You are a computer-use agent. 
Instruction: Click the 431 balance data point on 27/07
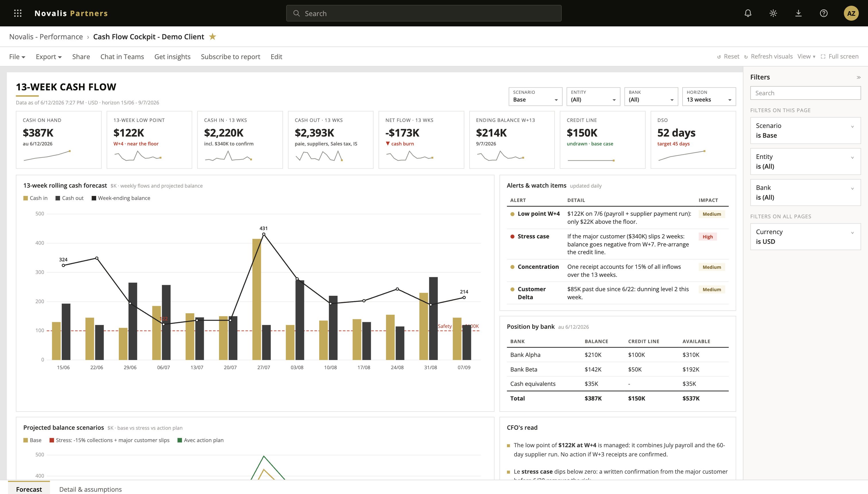click(264, 234)
